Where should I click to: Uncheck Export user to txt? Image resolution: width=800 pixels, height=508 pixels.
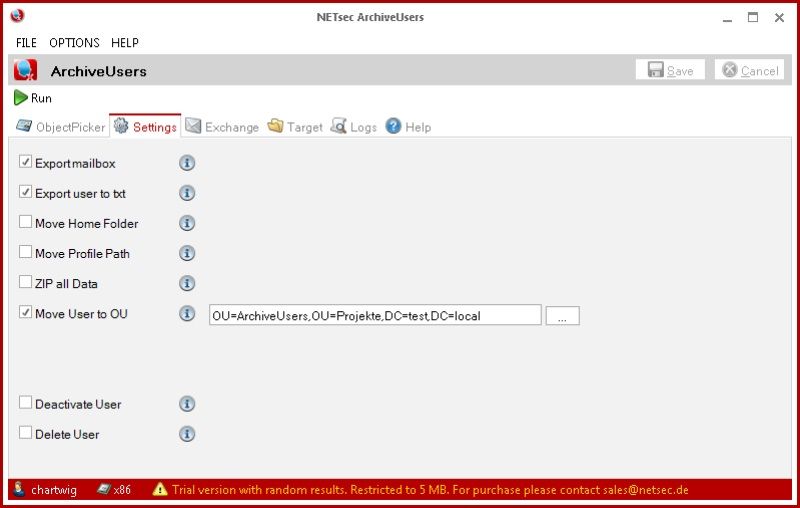click(25, 192)
